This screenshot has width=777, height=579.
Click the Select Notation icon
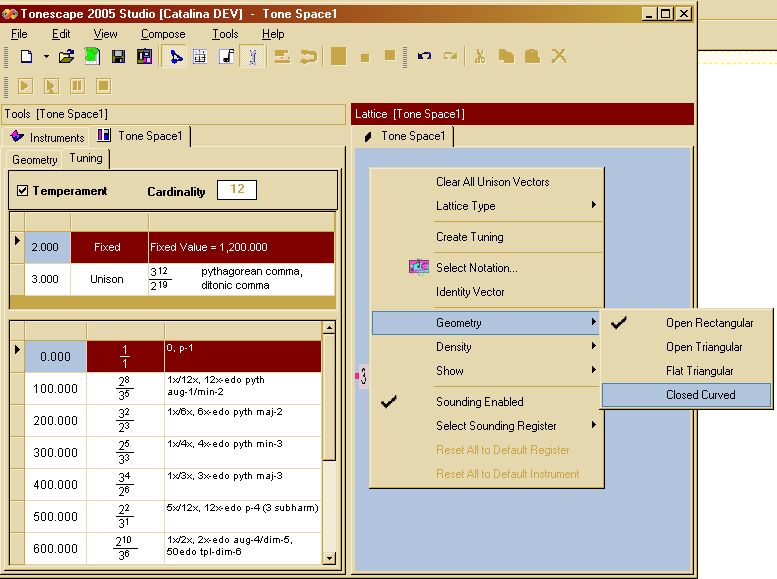click(x=419, y=267)
